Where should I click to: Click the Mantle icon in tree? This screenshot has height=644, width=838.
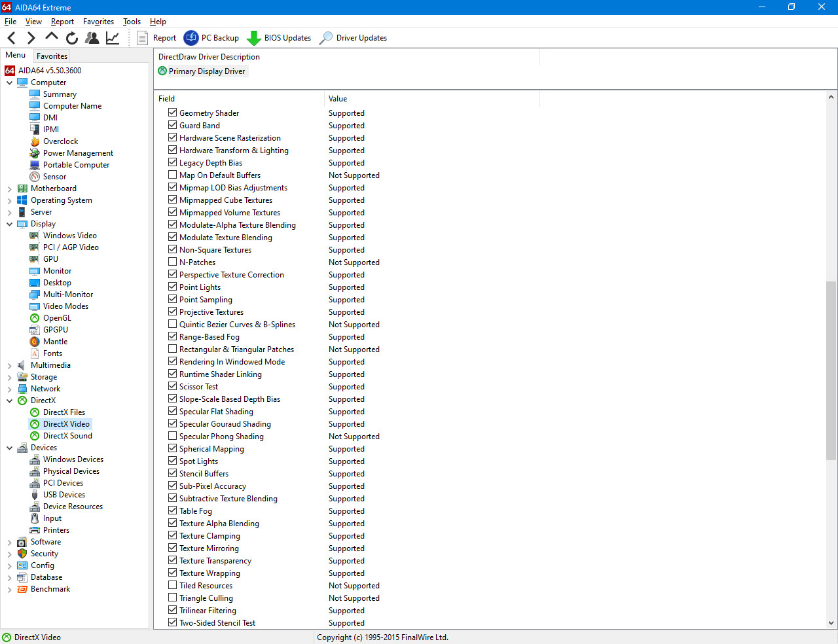(35, 342)
